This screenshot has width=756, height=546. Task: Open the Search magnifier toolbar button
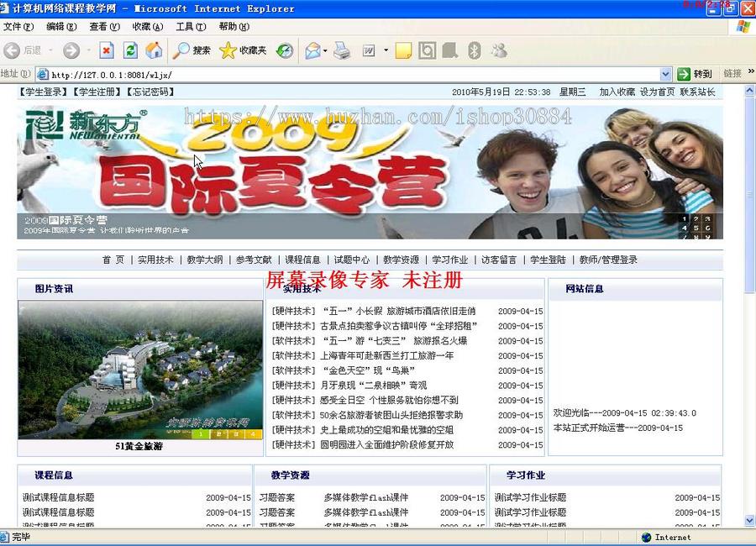tap(192, 50)
